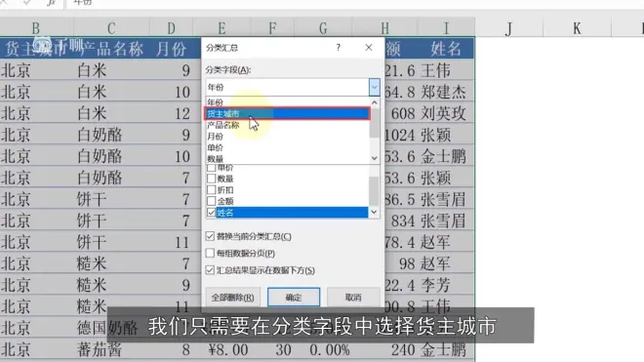Screen dimensions: 644x362
Task: Click the 蕃茄酱 product cell
Action: [x=111, y=349]
